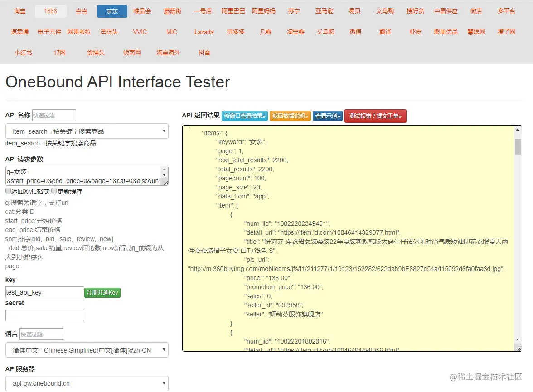Open the 聚美优品 platform link
533x392 pixels.
(446, 32)
